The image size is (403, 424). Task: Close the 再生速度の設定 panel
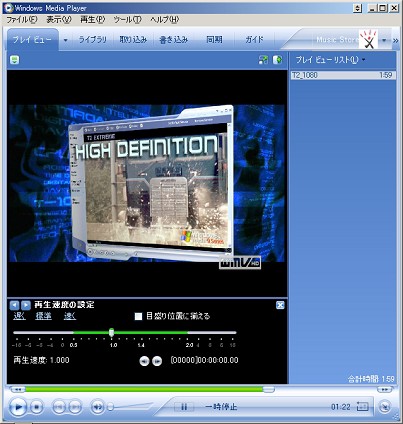(x=280, y=305)
